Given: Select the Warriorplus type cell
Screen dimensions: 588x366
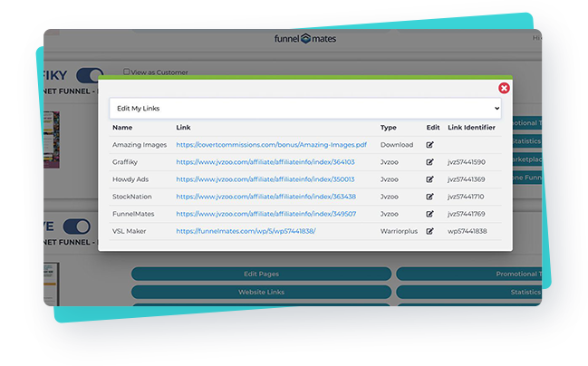Looking at the screenshot, I should [399, 231].
